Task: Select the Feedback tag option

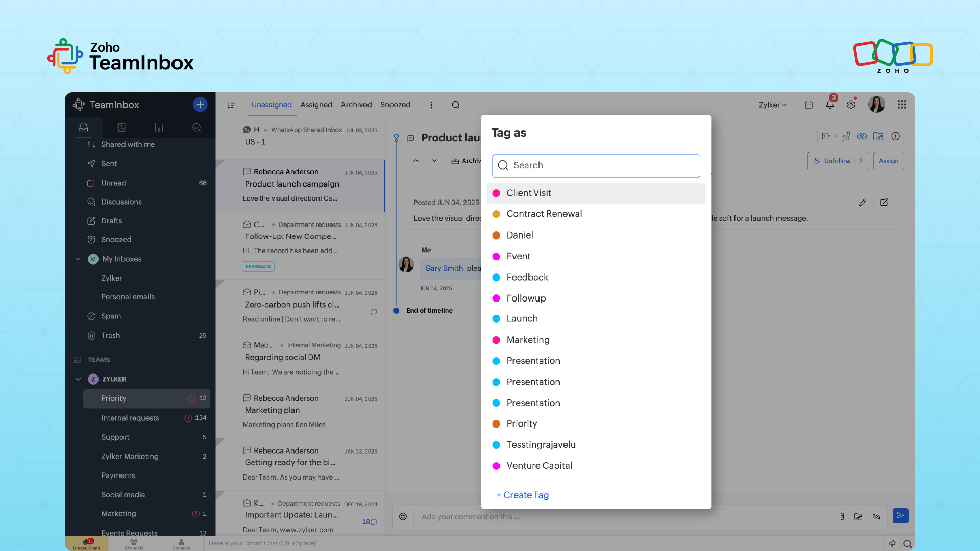Action: pos(527,278)
